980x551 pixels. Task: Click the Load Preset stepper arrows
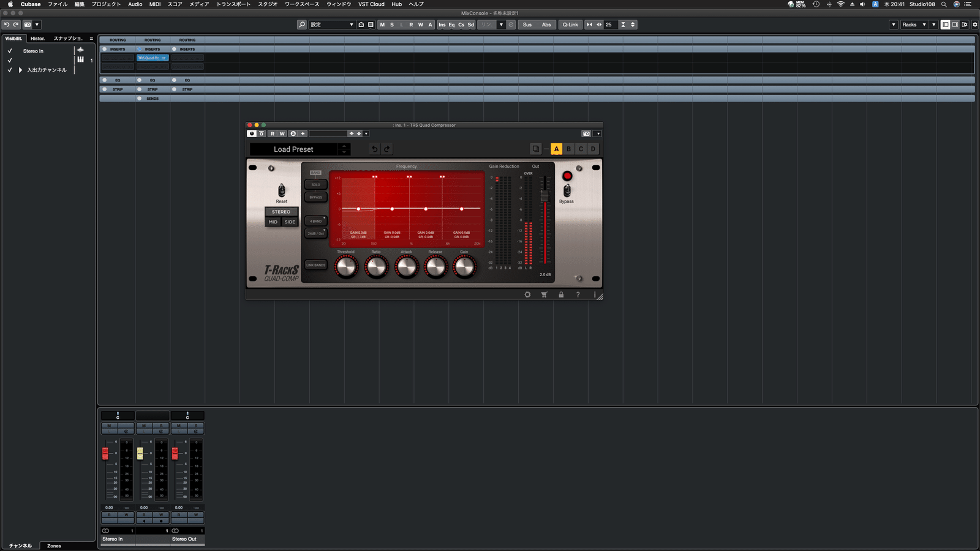point(344,149)
